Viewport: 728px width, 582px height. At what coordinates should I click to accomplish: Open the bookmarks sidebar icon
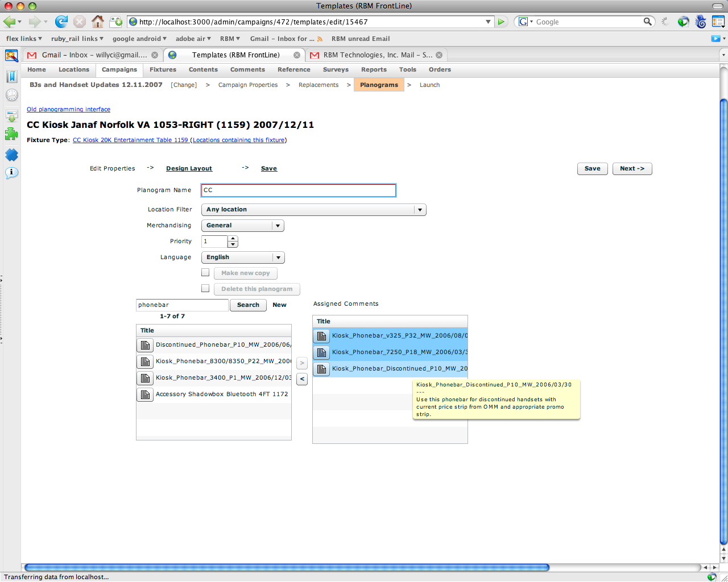pyautogui.click(x=11, y=76)
